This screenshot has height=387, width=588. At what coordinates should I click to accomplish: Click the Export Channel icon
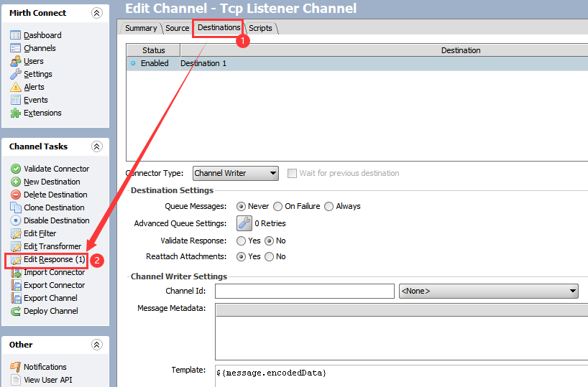click(15, 298)
